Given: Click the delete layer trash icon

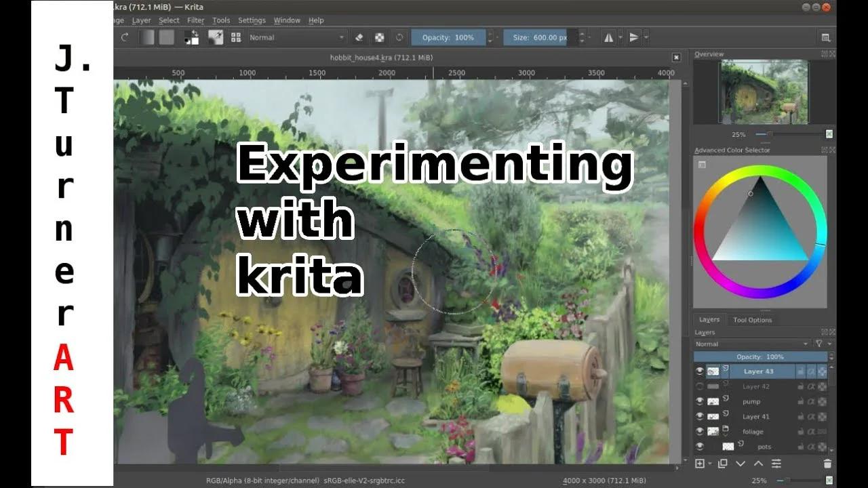Looking at the screenshot, I should tap(827, 464).
